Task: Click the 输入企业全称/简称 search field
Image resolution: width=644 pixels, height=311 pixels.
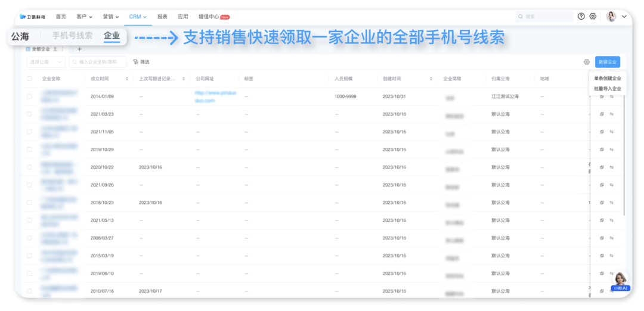Action: coord(98,62)
